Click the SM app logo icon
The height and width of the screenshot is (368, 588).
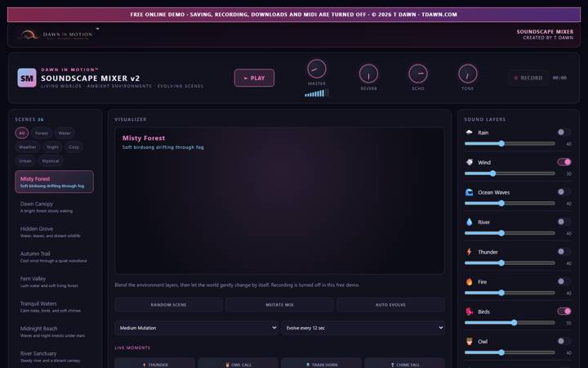(27, 78)
